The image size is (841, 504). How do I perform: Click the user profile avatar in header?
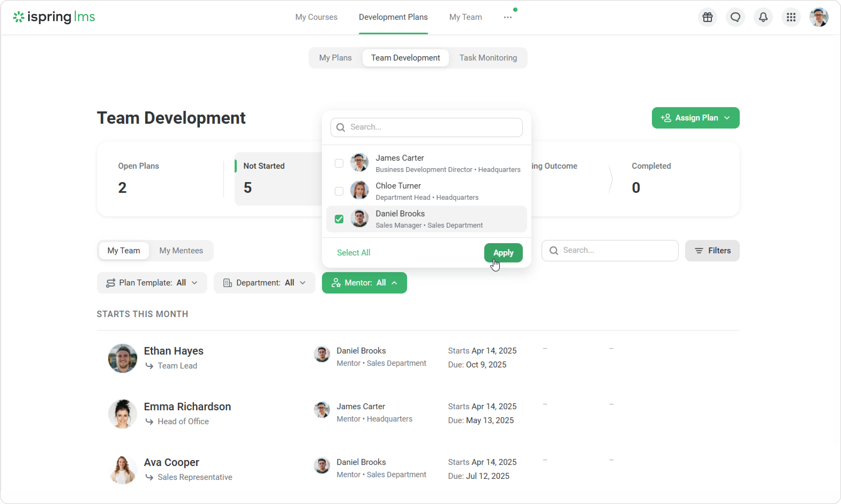[x=819, y=17]
